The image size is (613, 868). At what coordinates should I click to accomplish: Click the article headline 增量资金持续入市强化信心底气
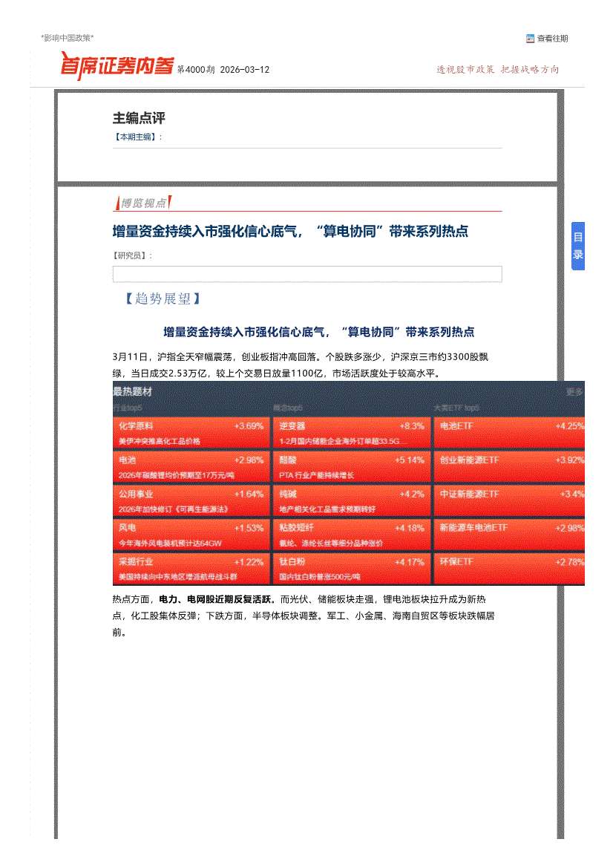[x=290, y=232]
